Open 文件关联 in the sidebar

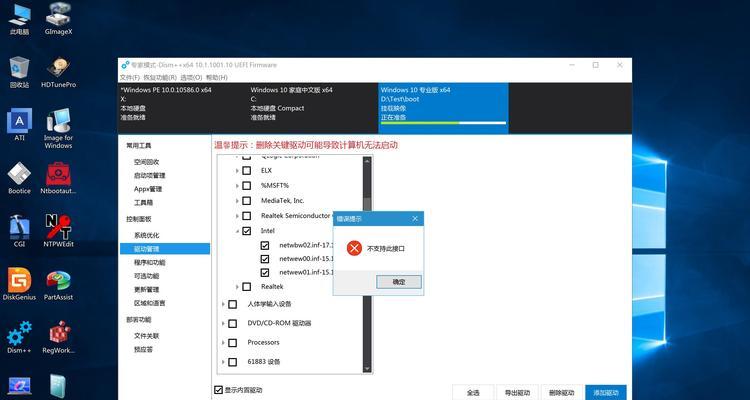(146, 336)
